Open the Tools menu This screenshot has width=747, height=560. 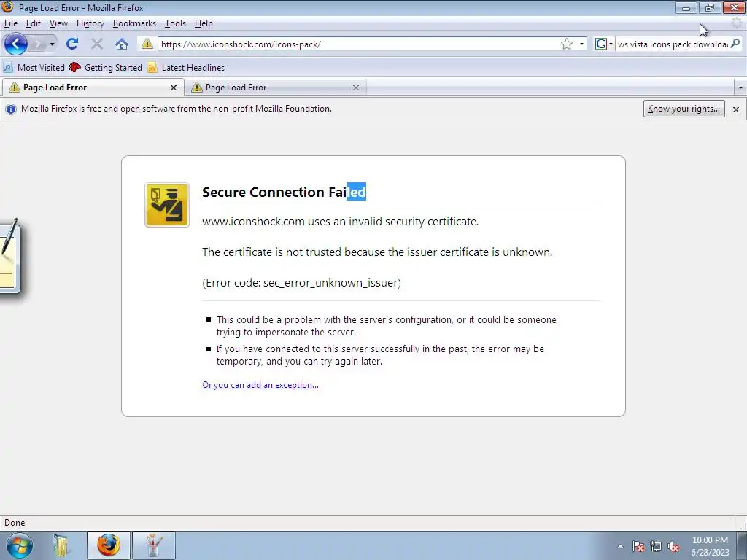pos(175,23)
